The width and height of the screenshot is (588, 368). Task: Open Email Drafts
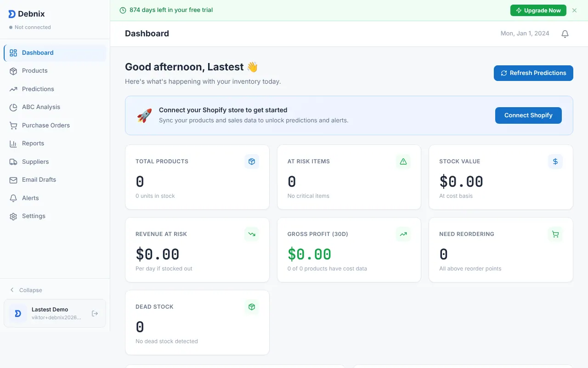tap(55, 180)
